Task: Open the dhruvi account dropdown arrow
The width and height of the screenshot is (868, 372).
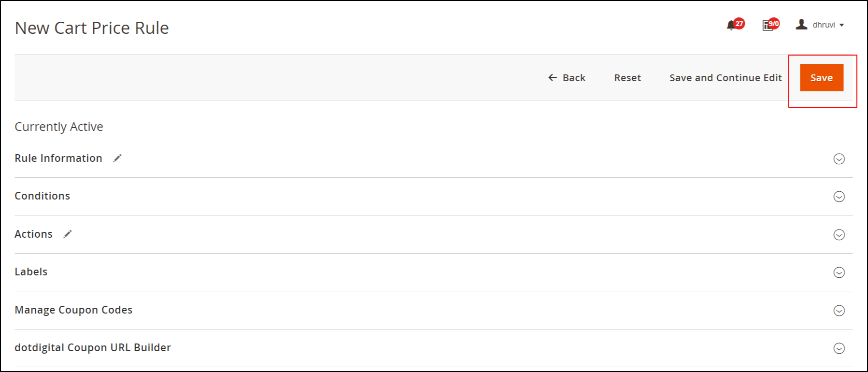Action: tap(841, 25)
